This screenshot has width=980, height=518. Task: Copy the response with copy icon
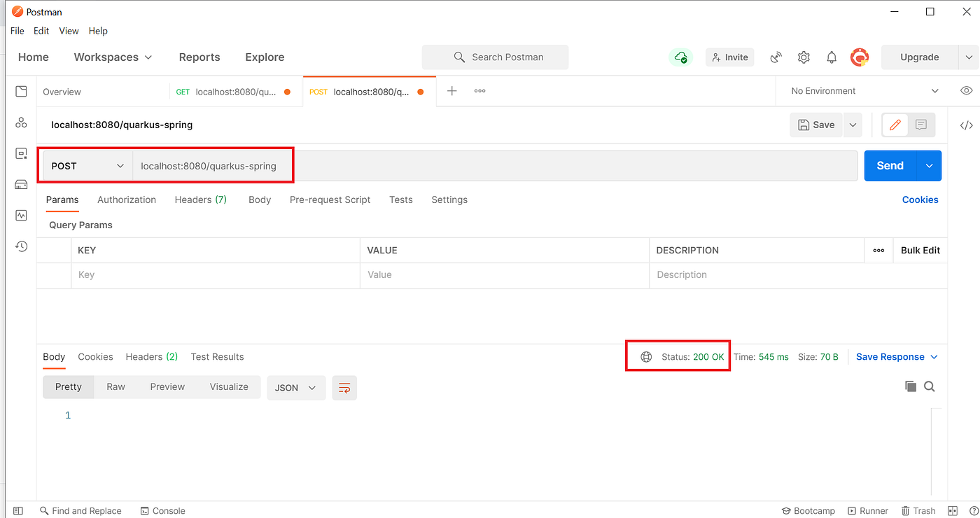pyautogui.click(x=910, y=386)
